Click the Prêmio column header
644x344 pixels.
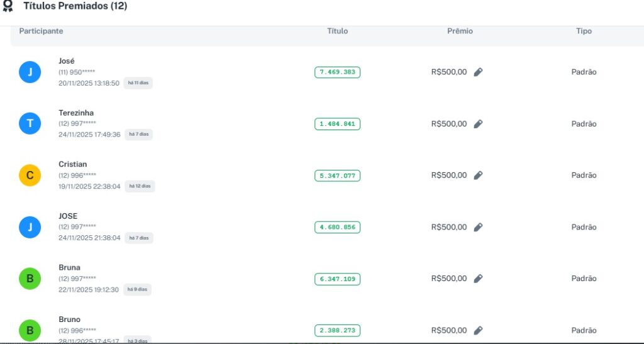pyautogui.click(x=460, y=31)
